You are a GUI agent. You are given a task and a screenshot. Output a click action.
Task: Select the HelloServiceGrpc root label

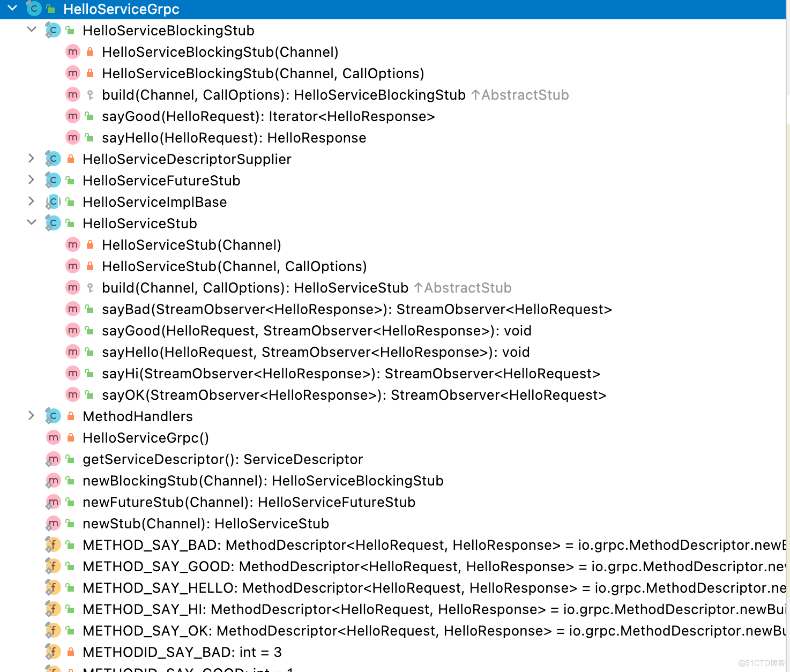(121, 9)
